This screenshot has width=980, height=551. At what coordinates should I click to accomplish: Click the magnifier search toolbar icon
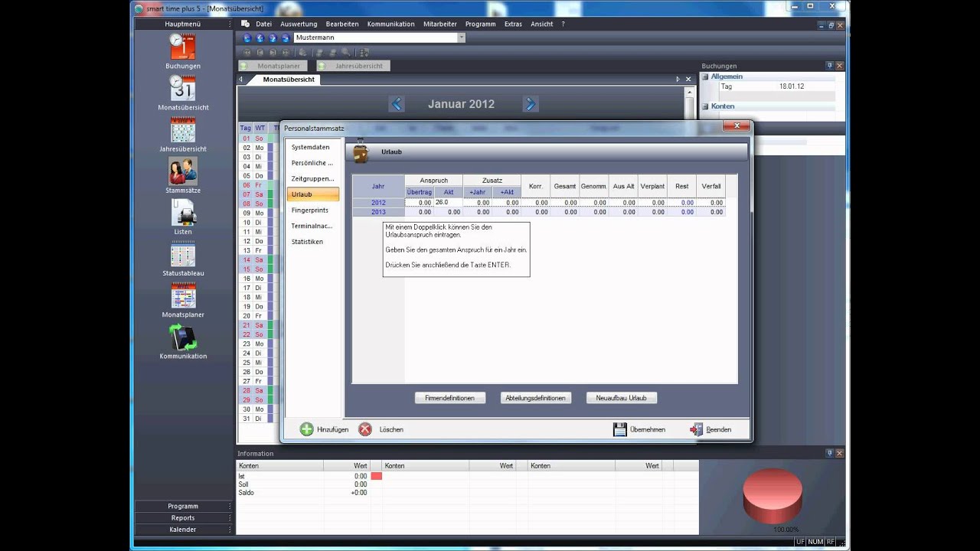click(x=346, y=53)
